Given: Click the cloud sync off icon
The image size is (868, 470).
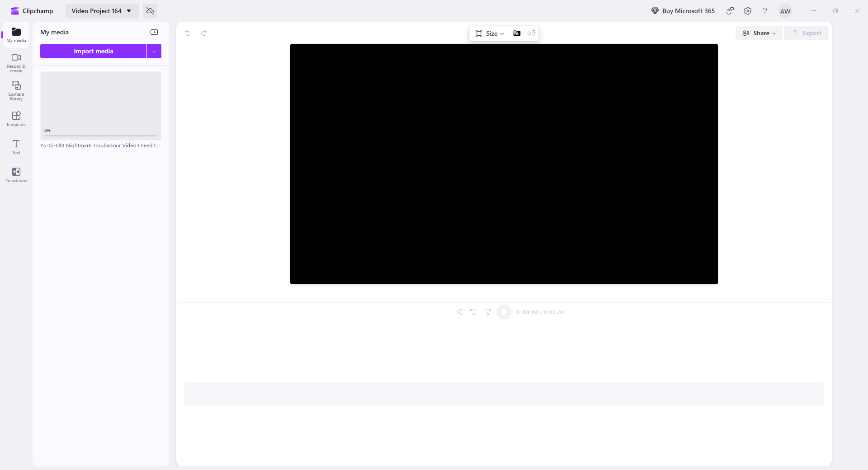Looking at the screenshot, I should (x=150, y=11).
